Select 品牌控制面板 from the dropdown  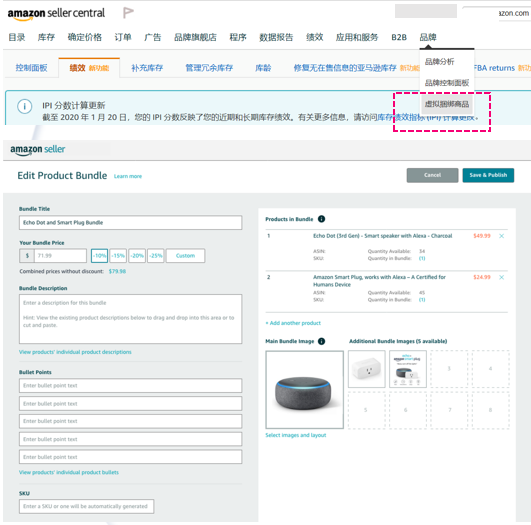click(x=447, y=83)
